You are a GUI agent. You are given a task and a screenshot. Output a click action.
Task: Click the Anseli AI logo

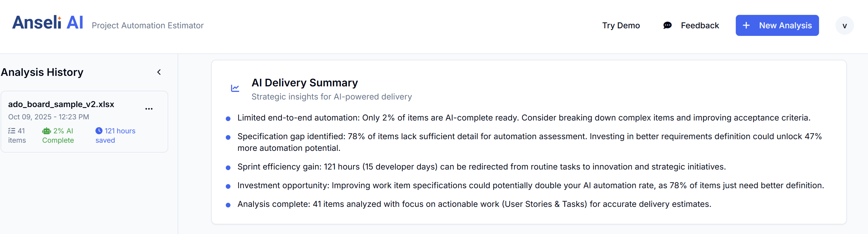click(48, 23)
